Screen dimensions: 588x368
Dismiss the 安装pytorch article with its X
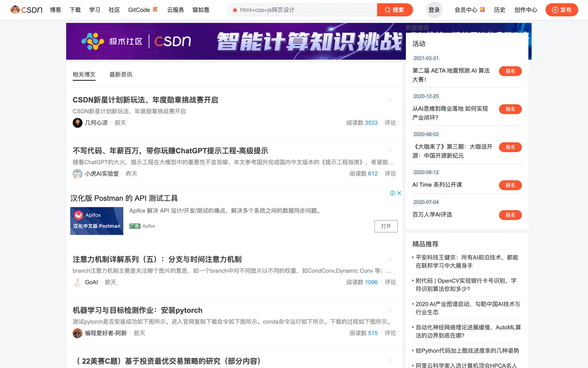(x=390, y=310)
